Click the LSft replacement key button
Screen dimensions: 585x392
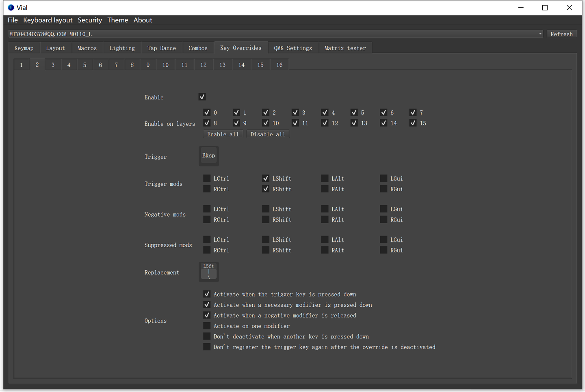(x=208, y=272)
